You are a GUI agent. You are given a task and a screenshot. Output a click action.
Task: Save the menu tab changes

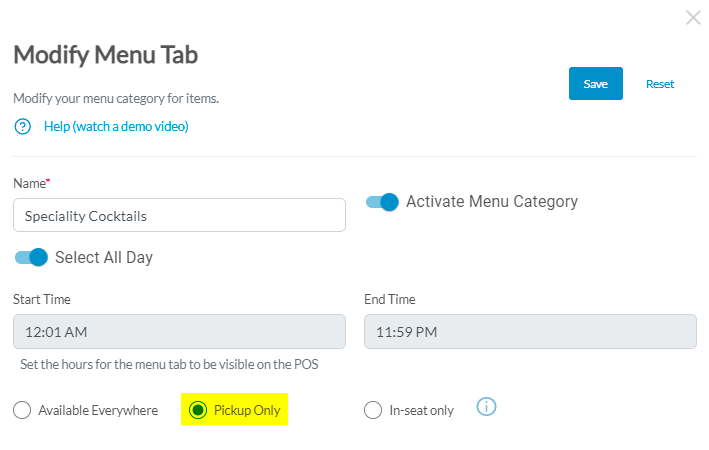(596, 84)
